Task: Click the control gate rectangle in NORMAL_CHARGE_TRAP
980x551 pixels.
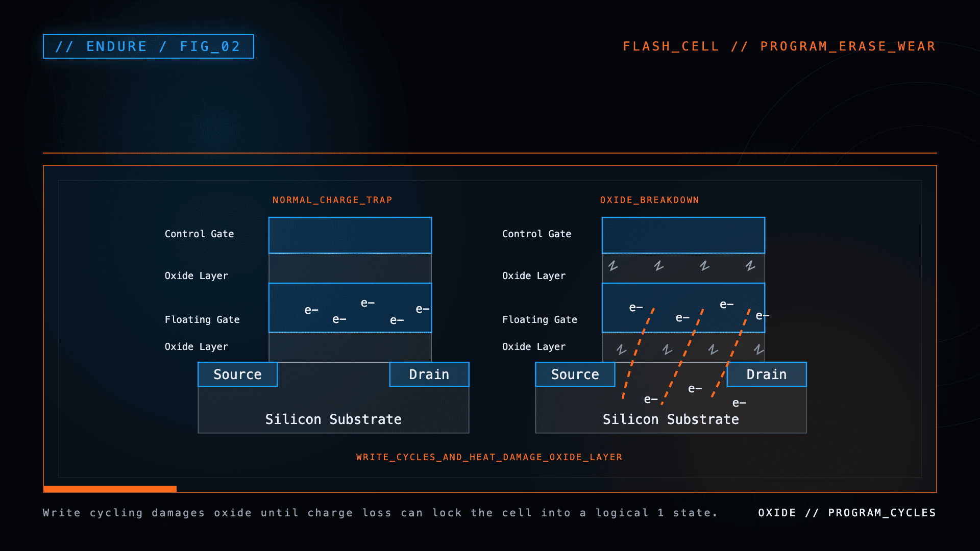Action: pyautogui.click(x=350, y=235)
